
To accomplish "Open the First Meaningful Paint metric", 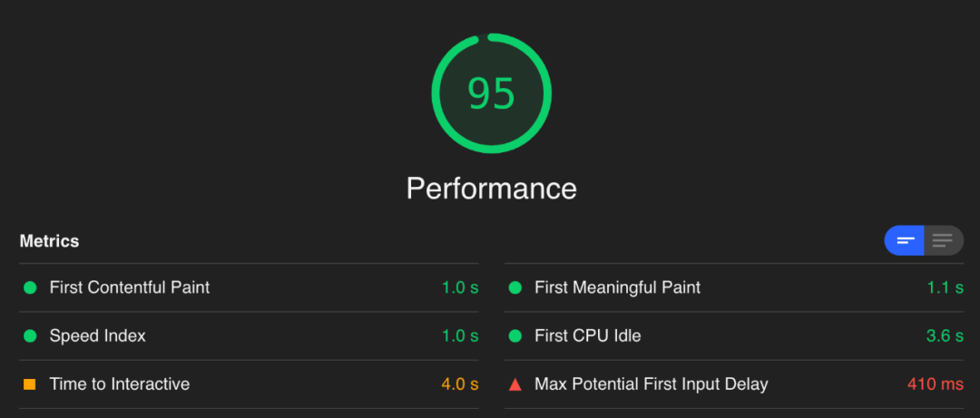I will tap(734, 288).
